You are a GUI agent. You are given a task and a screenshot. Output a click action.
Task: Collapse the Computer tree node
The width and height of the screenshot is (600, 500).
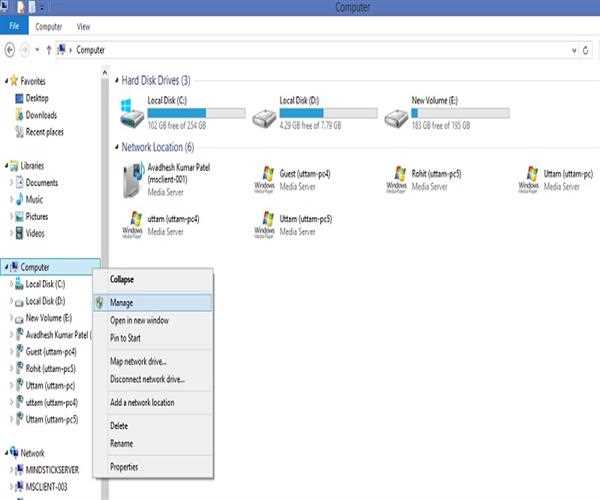coord(6,267)
